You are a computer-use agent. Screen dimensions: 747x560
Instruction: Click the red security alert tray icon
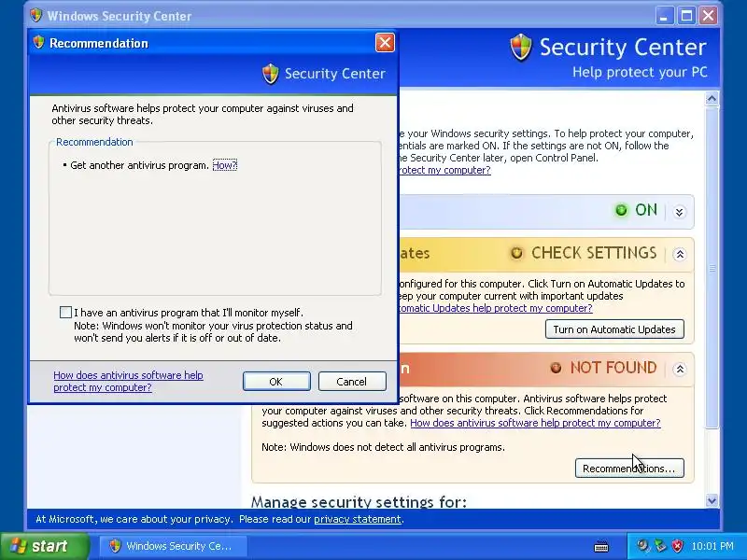tap(677, 546)
